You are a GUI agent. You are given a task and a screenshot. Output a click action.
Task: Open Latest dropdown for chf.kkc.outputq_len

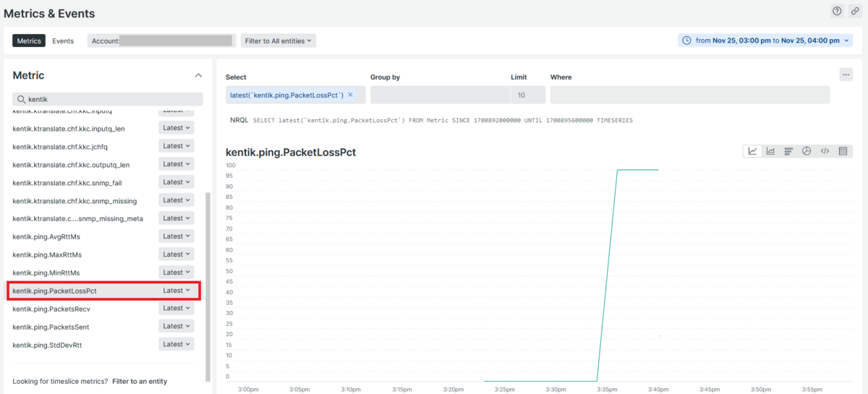176,164
